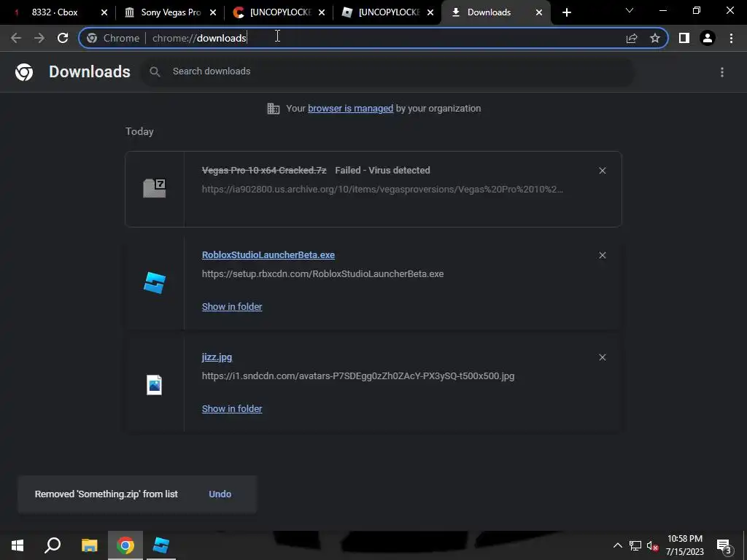Switch to the first UNCOPYLOCKED tab
The height and width of the screenshot is (560, 747).
click(280, 12)
